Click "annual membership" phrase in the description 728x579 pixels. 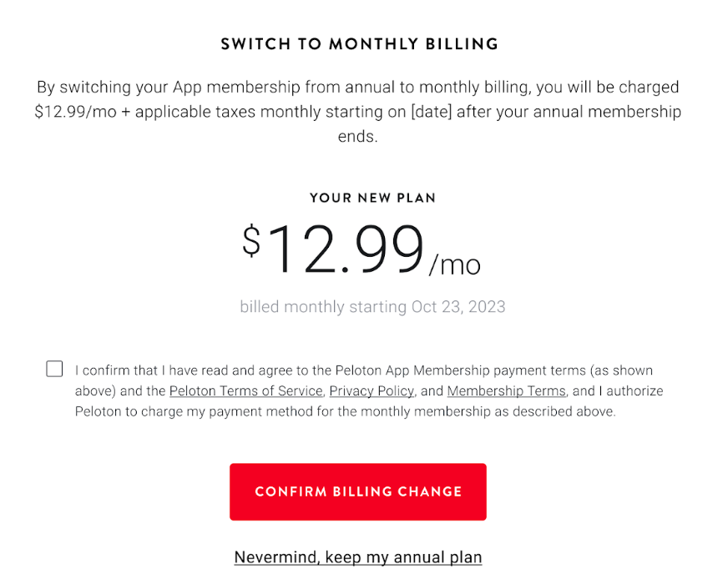click(610, 111)
